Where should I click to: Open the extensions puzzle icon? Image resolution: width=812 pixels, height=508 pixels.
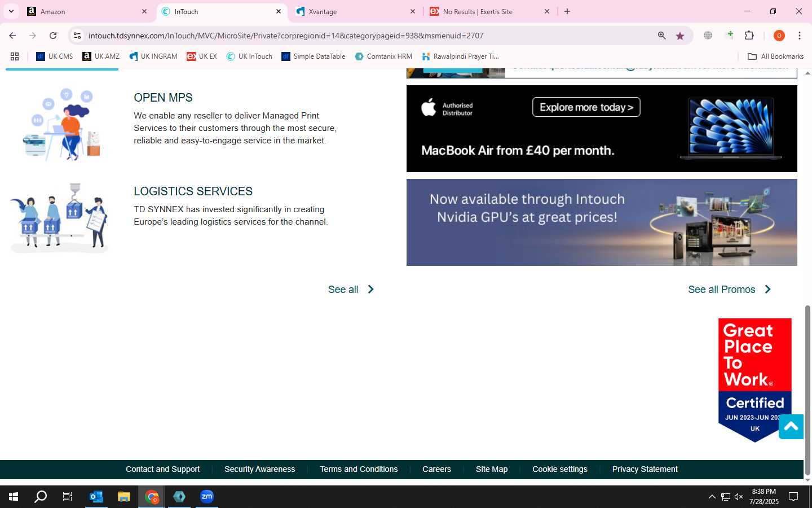pyautogui.click(x=749, y=36)
